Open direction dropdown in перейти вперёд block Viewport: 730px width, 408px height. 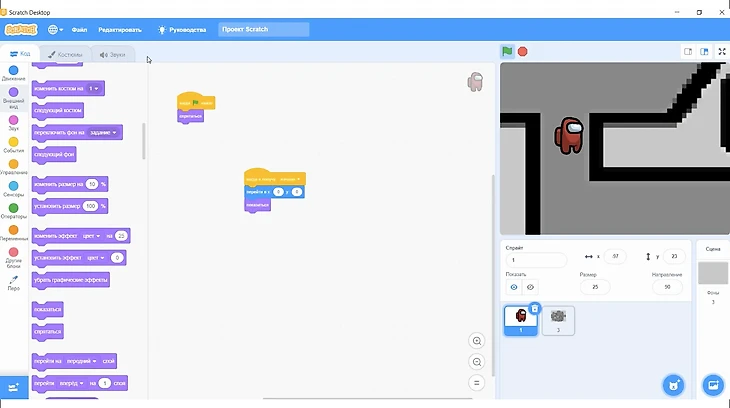click(71, 383)
